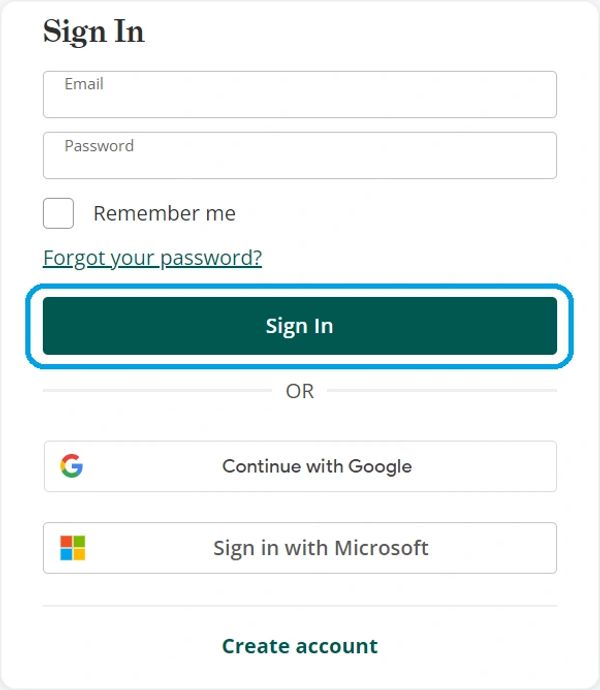The width and height of the screenshot is (600, 690).
Task: Focus the Email input field
Action: pyautogui.click(x=300, y=98)
